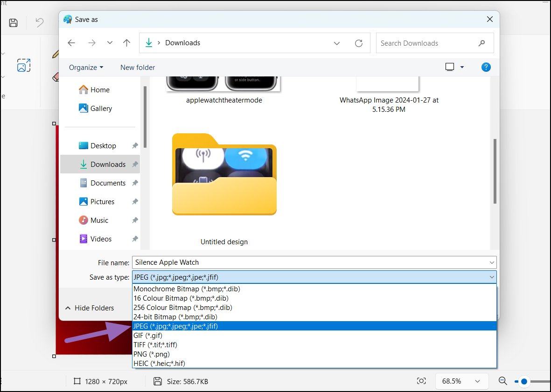Refresh the Downloads folder view
Image resolution: width=551 pixels, height=392 pixels.
coord(358,43)
